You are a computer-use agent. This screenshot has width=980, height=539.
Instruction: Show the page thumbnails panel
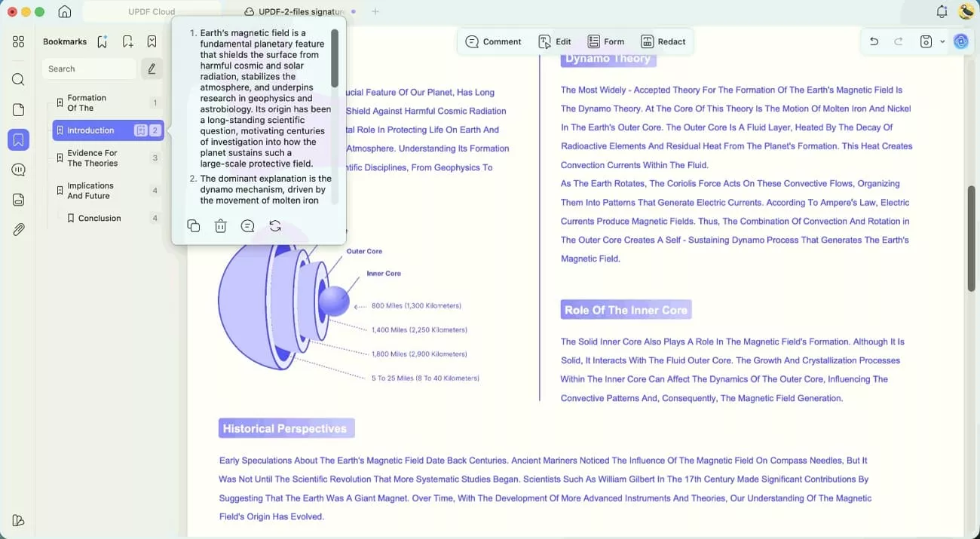click(x=18, y=109)
